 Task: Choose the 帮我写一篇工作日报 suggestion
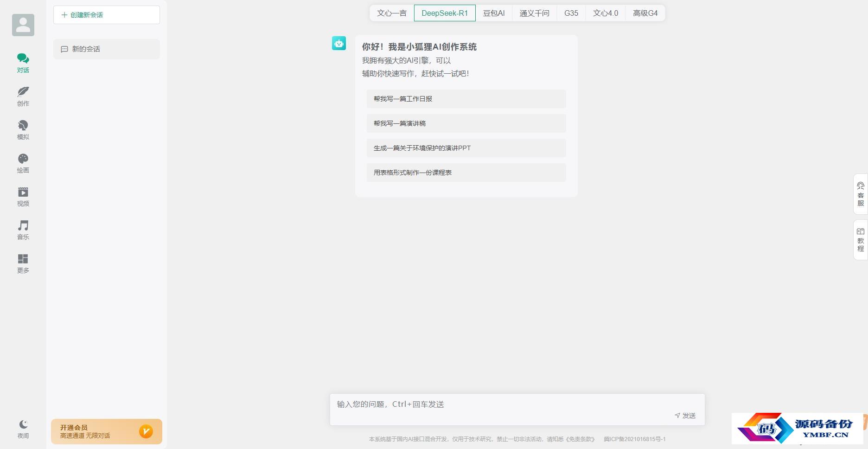(466, 99)
